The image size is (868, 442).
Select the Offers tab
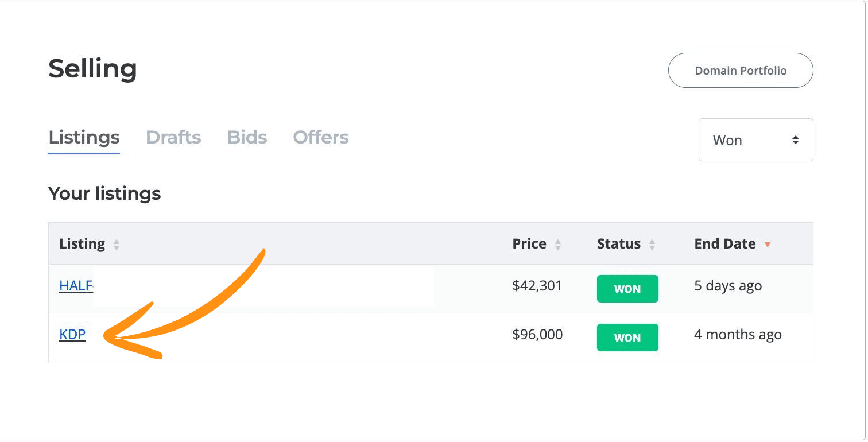click(321, 138)
